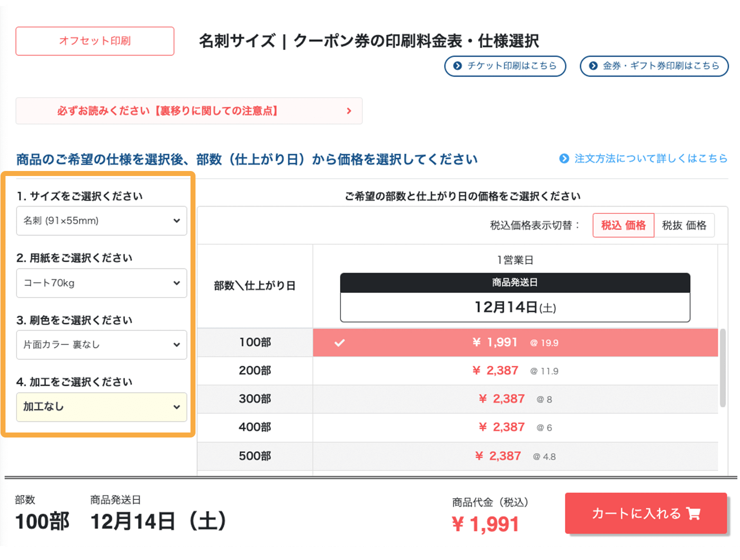Open the 用紙 paper selection dropdown

(x=101, y=283)
